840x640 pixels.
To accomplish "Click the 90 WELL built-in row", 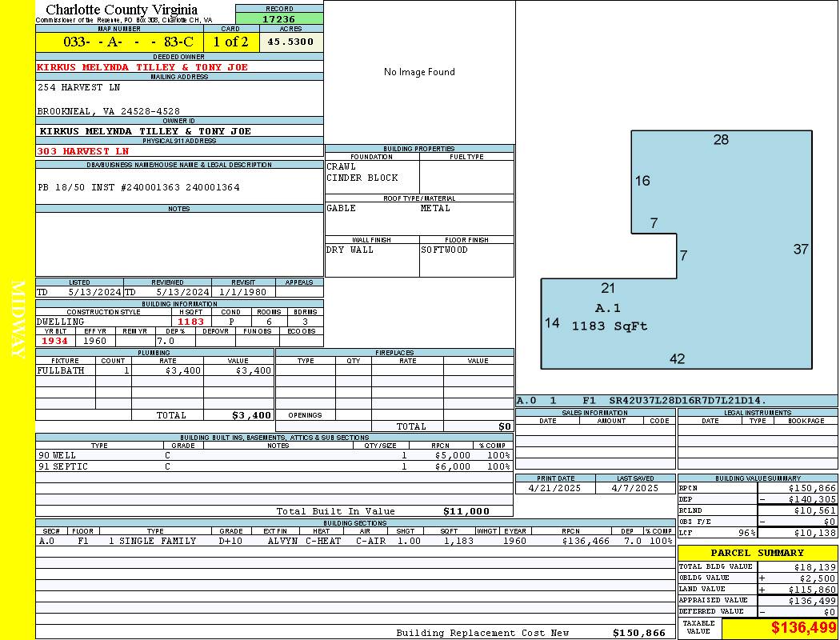I will (272, 455).
